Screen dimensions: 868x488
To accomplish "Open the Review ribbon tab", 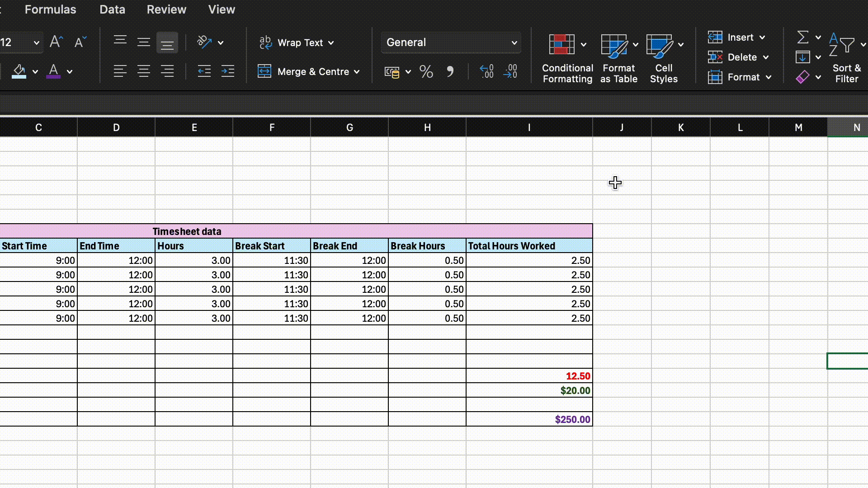I will click(166, 9).
